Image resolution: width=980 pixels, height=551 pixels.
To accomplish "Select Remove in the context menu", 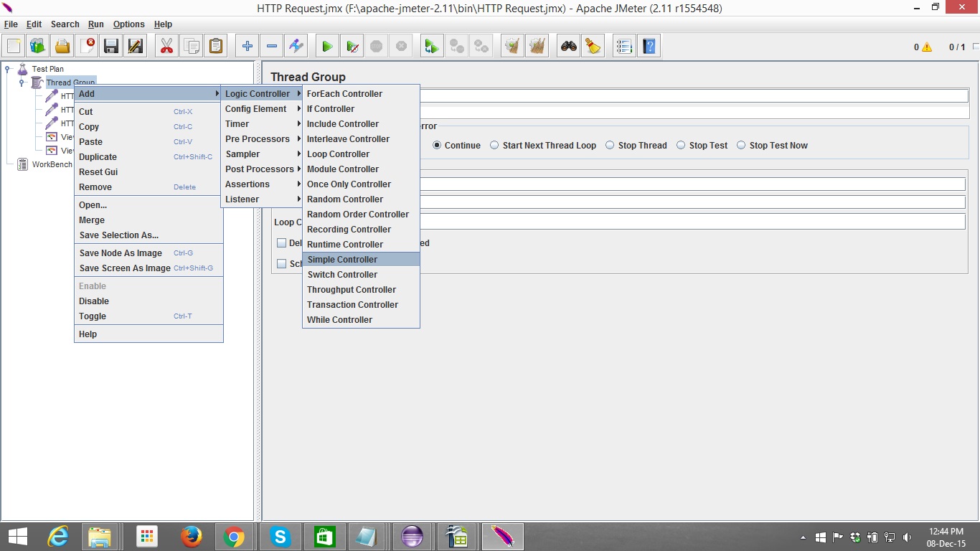I will (149, 187).
